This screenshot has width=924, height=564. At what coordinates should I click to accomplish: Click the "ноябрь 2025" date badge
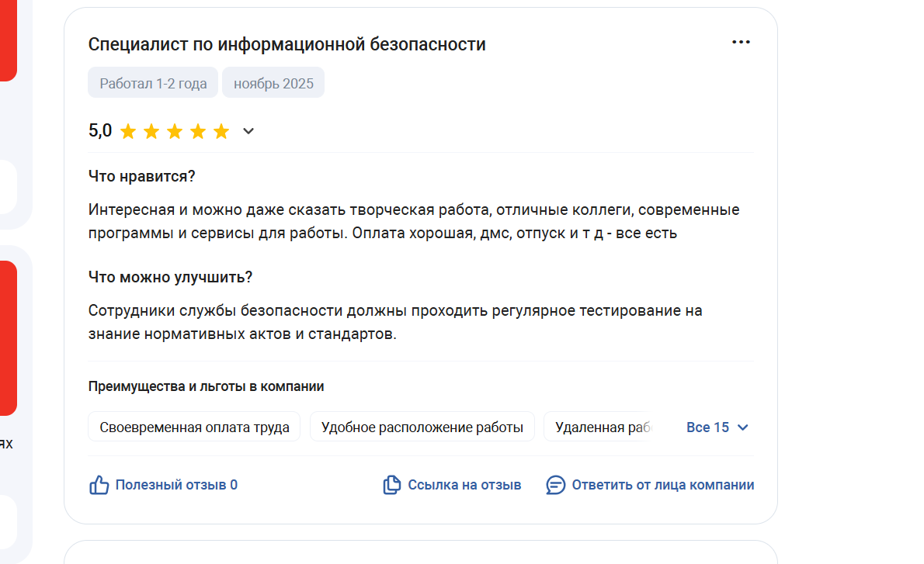(273, 84)
